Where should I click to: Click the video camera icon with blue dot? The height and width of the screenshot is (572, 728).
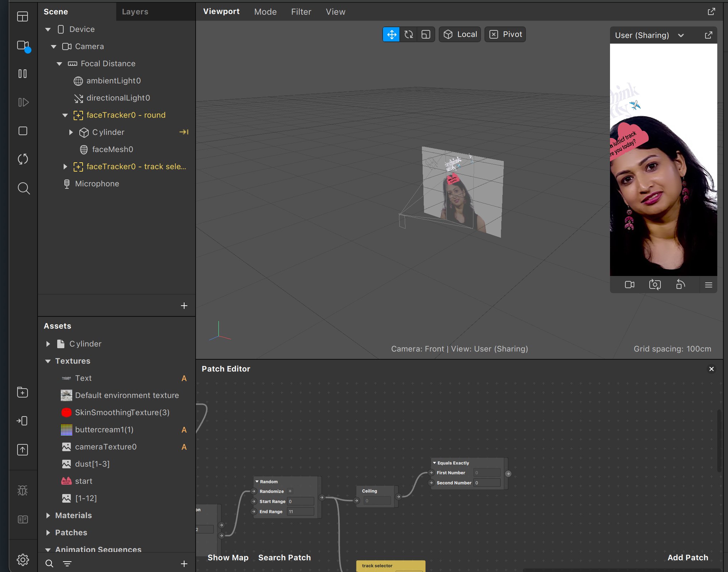(x=23, y=46)
